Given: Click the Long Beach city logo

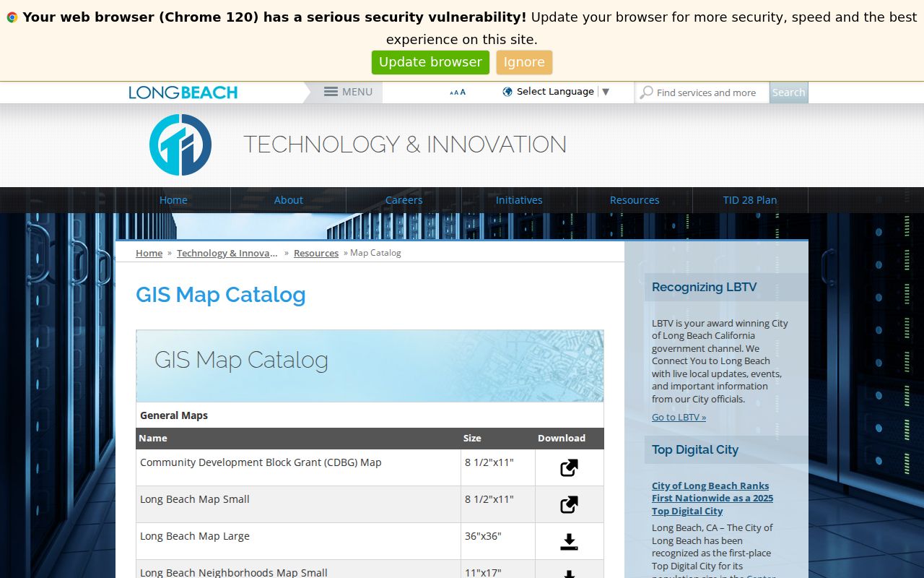Looking at the screenshot, I should pos(183,92).
